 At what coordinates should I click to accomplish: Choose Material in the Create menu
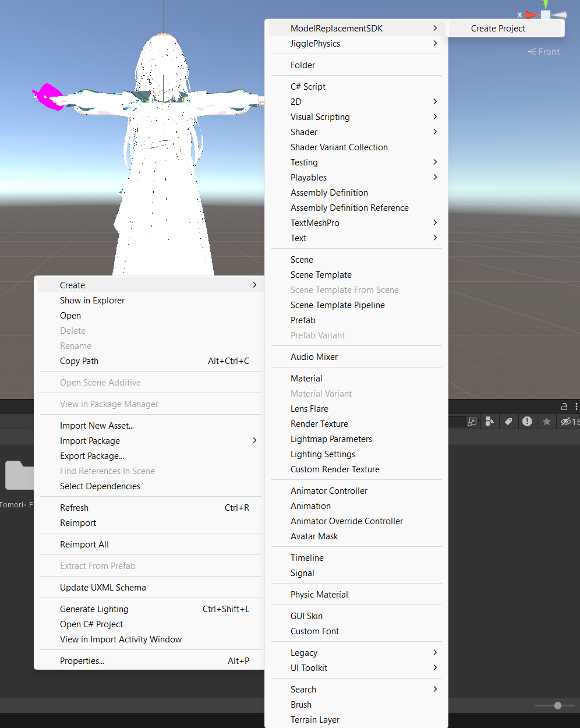click(x=306, y=379)
